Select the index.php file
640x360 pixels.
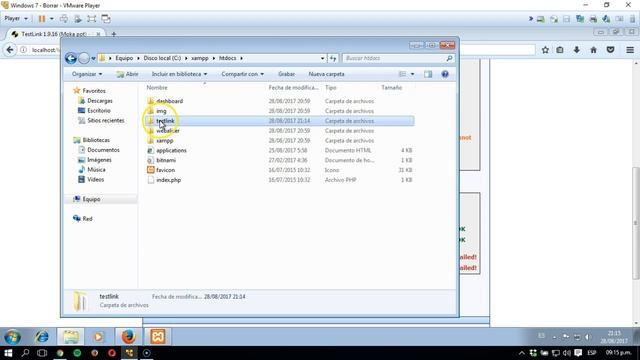point(168,180)
